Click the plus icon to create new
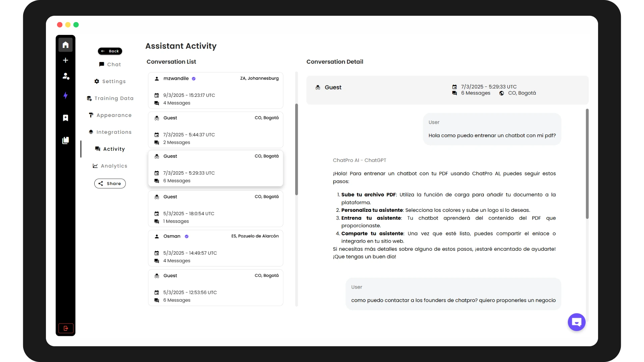The width and height of the screenshot is (644, 362). (65, 60)
